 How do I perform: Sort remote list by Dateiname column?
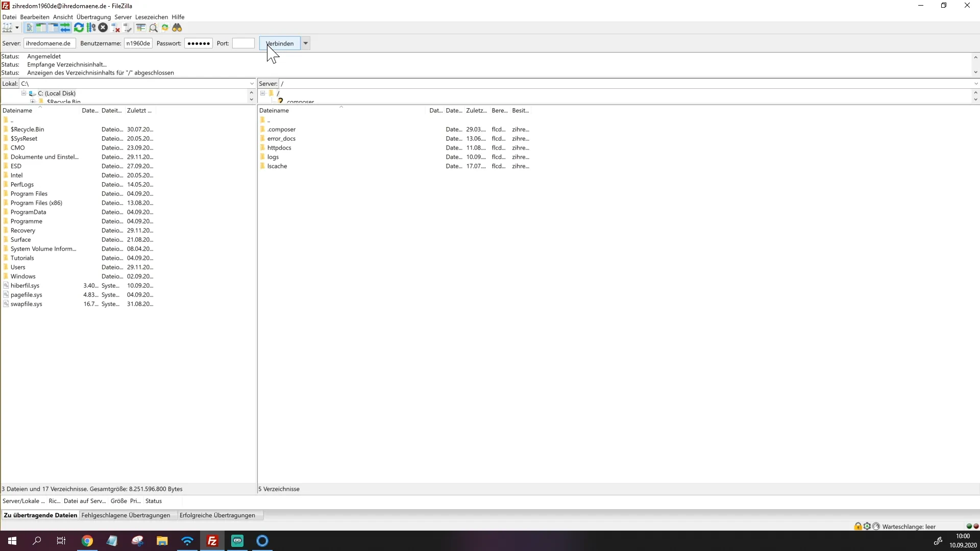click(x=274, y=110)
